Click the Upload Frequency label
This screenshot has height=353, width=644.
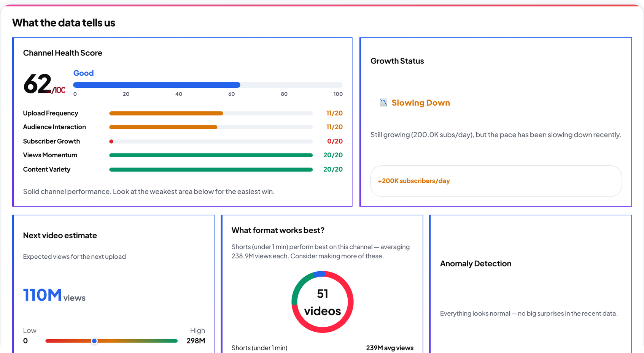pos(51,113)
